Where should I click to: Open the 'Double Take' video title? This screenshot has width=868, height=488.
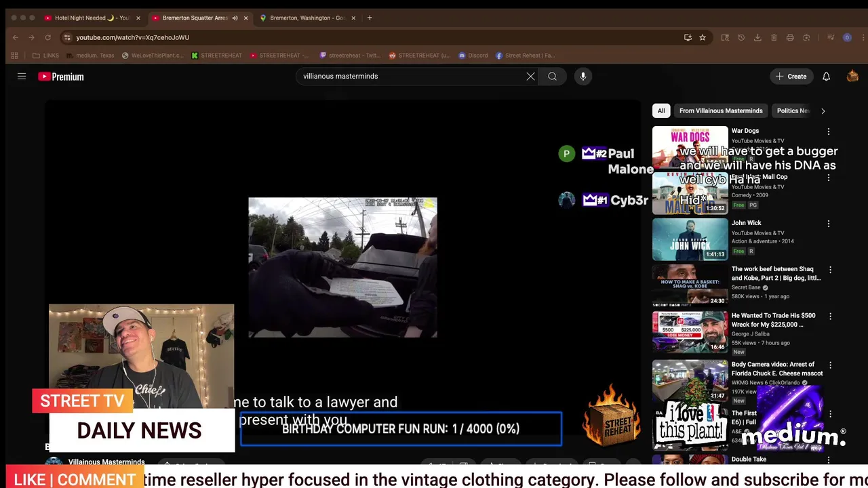[x=749, y=459]
